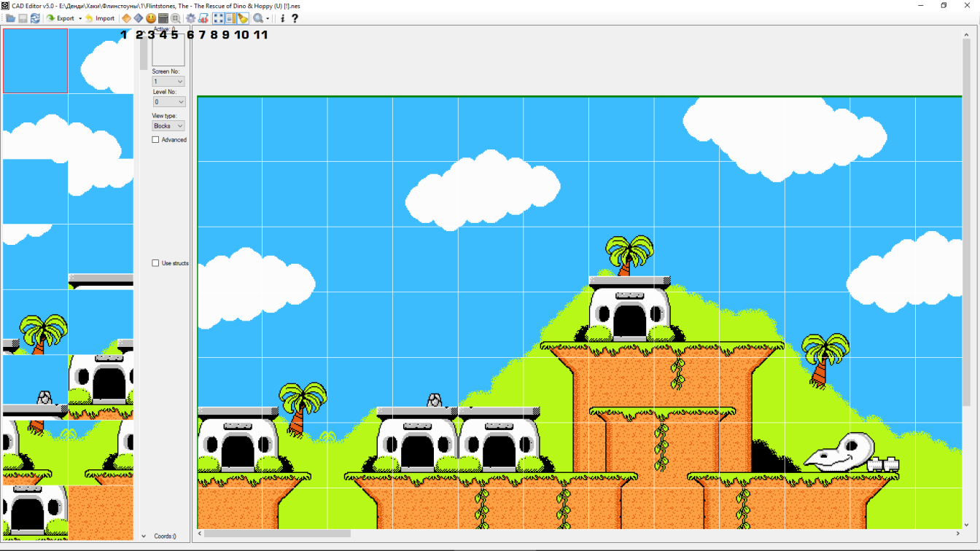Open the Level No dropdown
980x551 pixels.
(x=168, y=102)
